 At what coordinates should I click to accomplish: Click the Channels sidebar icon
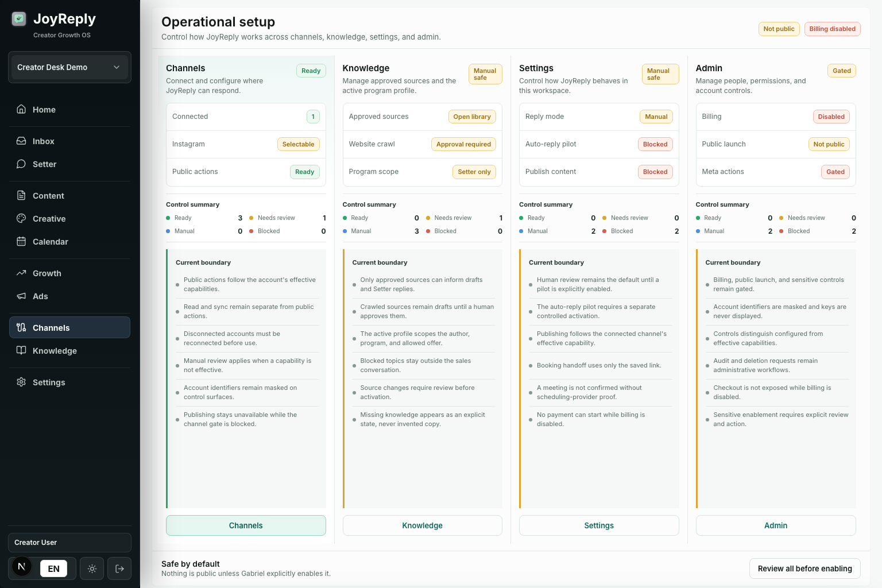coord(21,327)
